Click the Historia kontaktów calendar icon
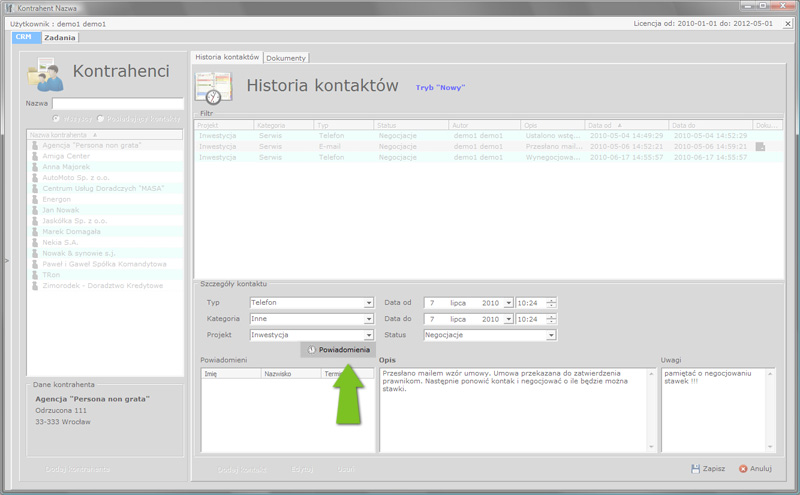 point(214,88)
